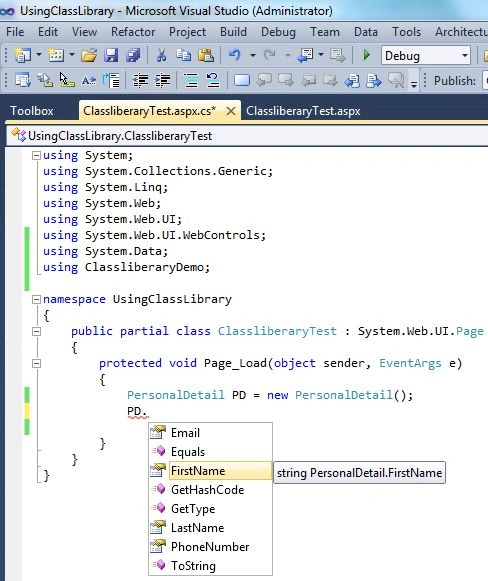This screenshot has height=581, width=488.
Task: Close the ClassliberaryTest.aspx.cs tab
Action: click(231, 111)
